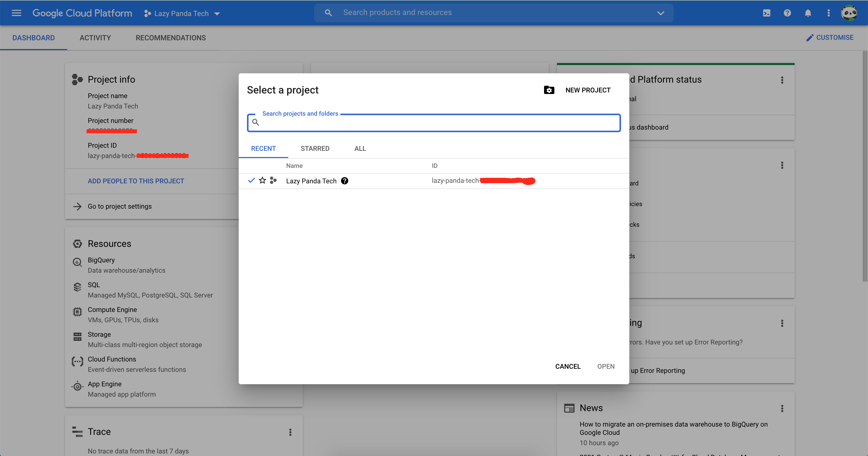The image size is (868, 456).
Task: Open the header three-dot settings menu
Action: pos(828,13)
